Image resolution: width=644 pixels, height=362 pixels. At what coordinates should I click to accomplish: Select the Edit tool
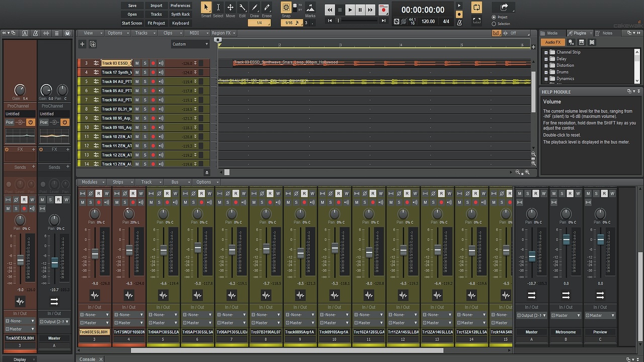point(243,8)
